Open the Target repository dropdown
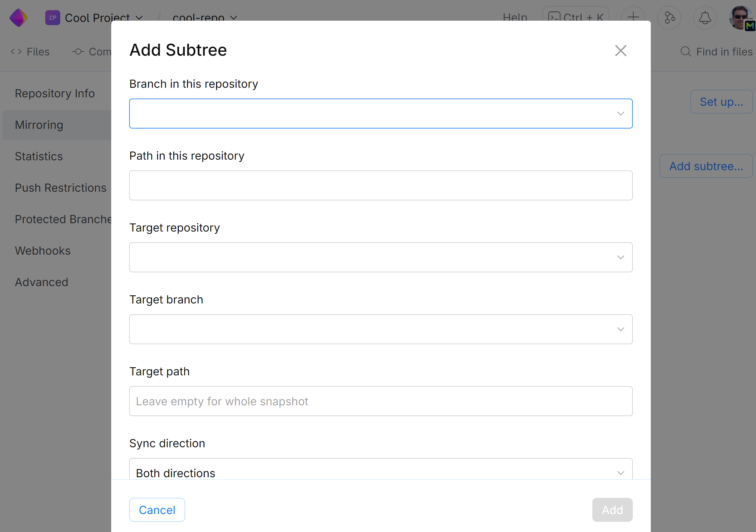This screenshot has height=532, width=756. (381, 257)
